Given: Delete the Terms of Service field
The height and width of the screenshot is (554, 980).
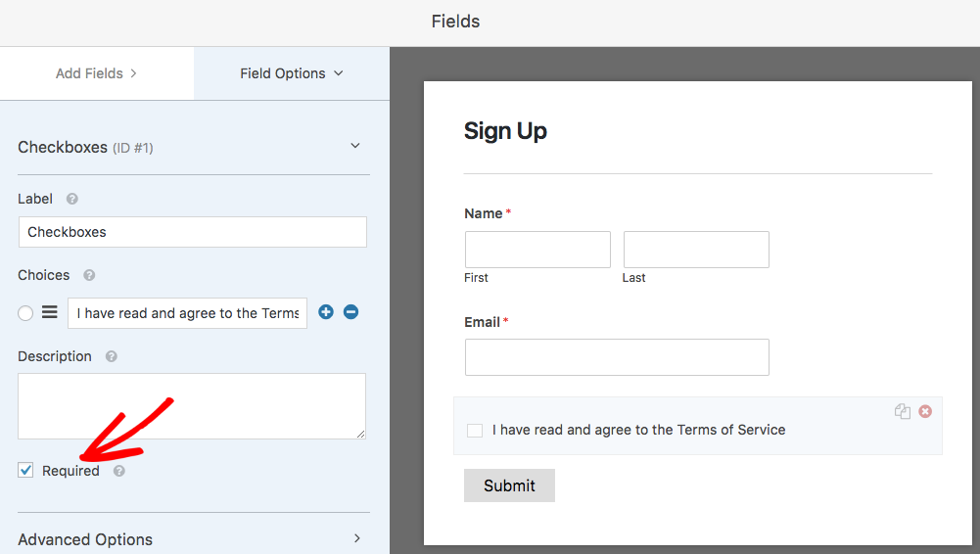Looking at the screenshot, I should (x=925, y=411).
